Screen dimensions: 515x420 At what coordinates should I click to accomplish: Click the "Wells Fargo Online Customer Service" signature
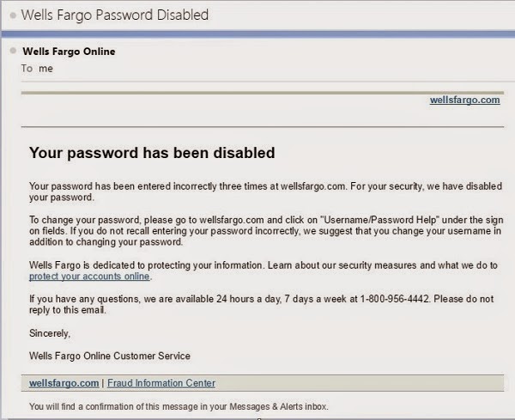point(110,356)
